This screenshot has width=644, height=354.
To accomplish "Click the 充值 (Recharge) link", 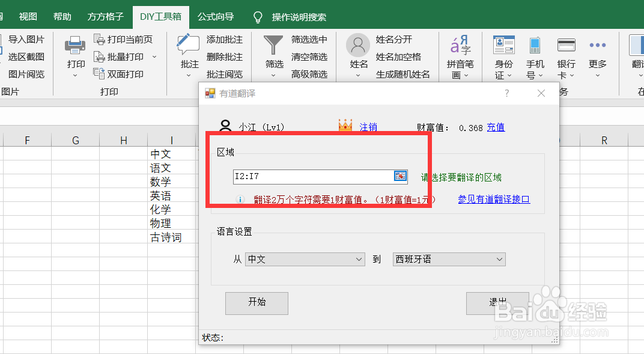I will click(x=496, y=127).
